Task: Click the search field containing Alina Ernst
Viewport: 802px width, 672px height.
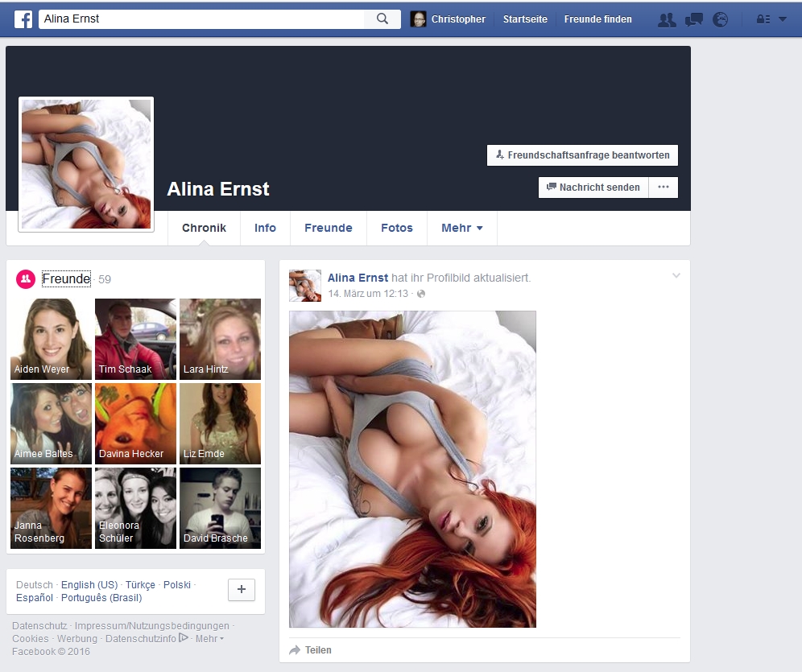Action: click(x=201, y=19)
